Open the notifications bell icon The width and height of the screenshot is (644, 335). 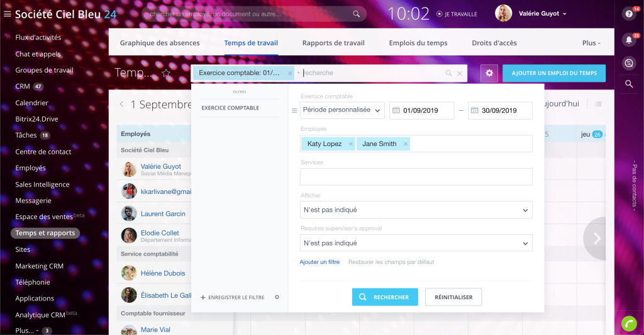click(x=628, y=40)
